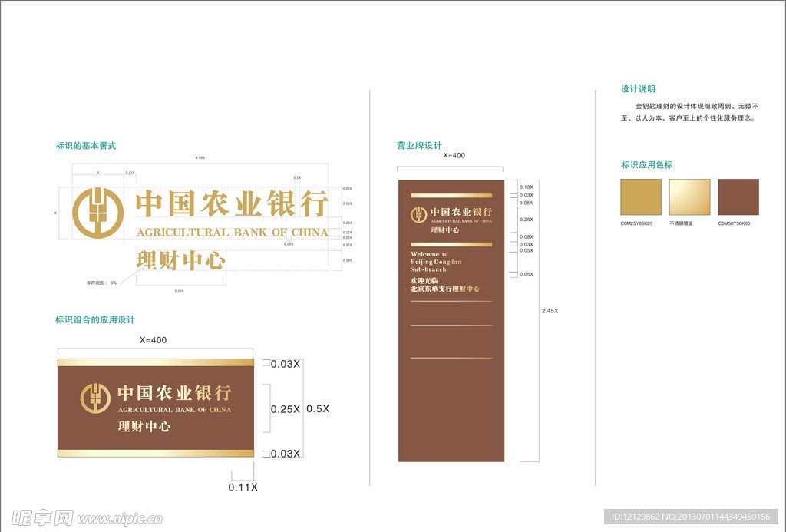The width and height of the screenshot is (786, 532).
Task: Click the large 0.25X label beside the horizontal sign
Action: pos(286,409)
